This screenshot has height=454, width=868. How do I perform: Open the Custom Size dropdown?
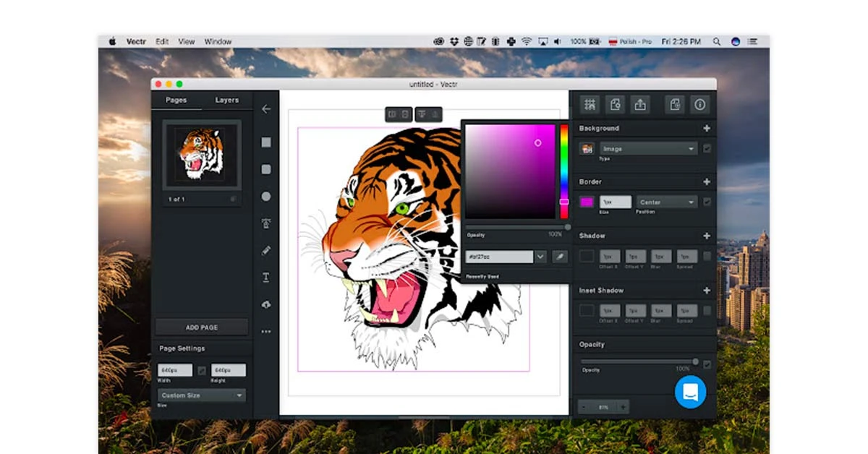[201, 395]
